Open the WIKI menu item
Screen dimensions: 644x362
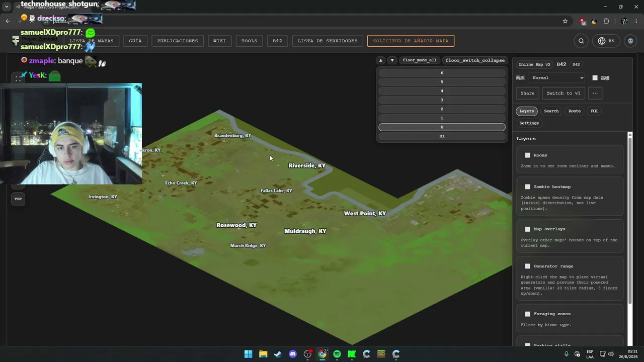pyautogui.click(x=219, y=41)
